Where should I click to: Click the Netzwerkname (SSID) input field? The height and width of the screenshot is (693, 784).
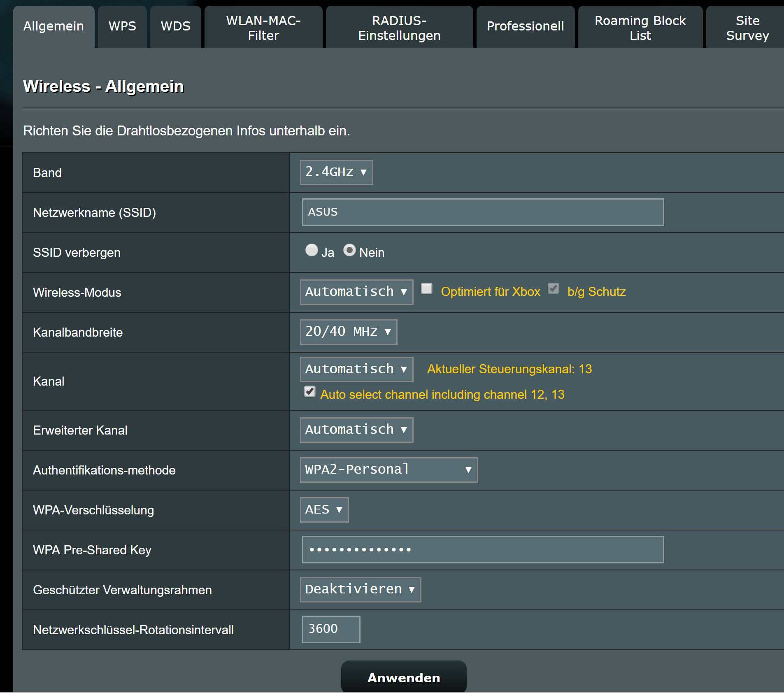pos(483,212)
